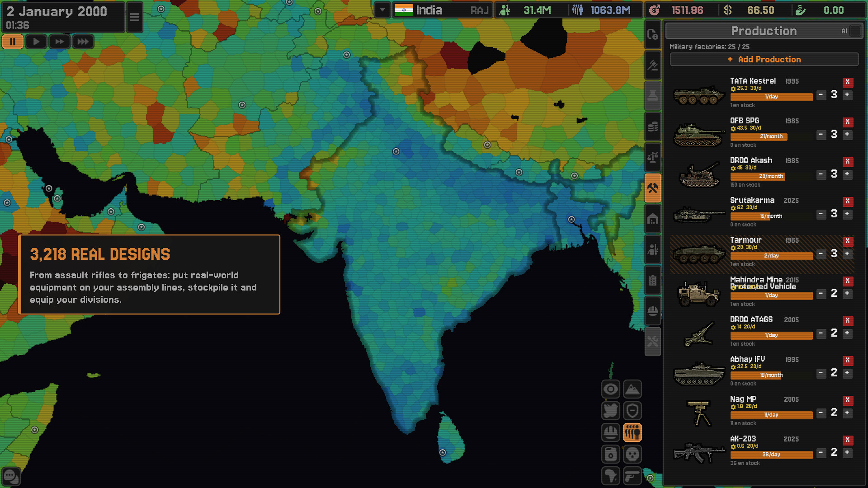Click the AK-203 36/day progress bar
The image size is (868, 488).
[x=771, y=455]
